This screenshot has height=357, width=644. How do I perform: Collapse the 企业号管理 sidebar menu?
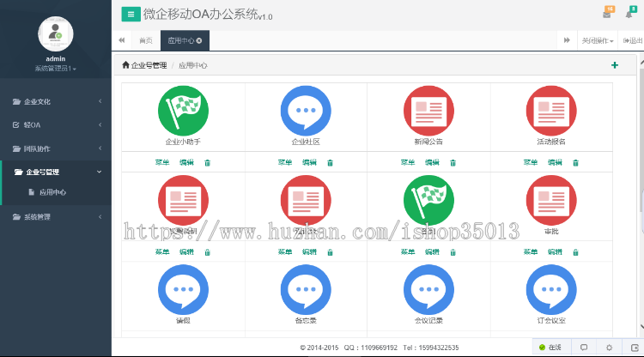pos(56,172)
